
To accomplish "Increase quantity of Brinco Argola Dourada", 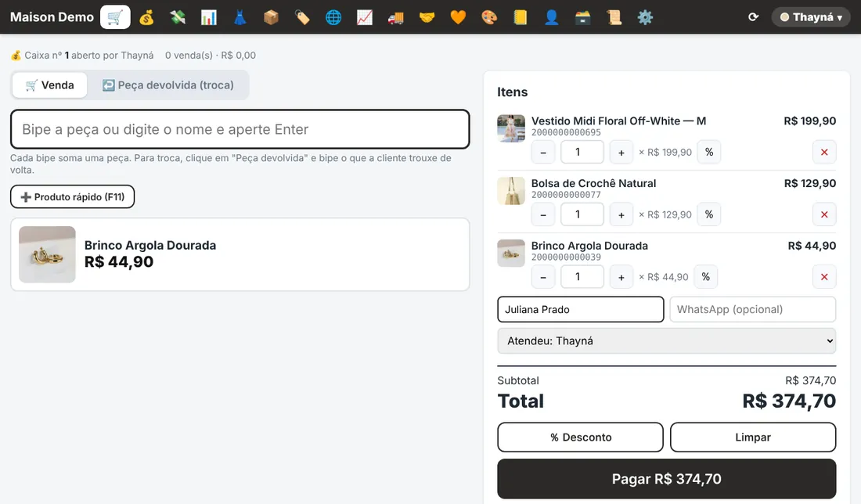I will (x=621, y=277).
